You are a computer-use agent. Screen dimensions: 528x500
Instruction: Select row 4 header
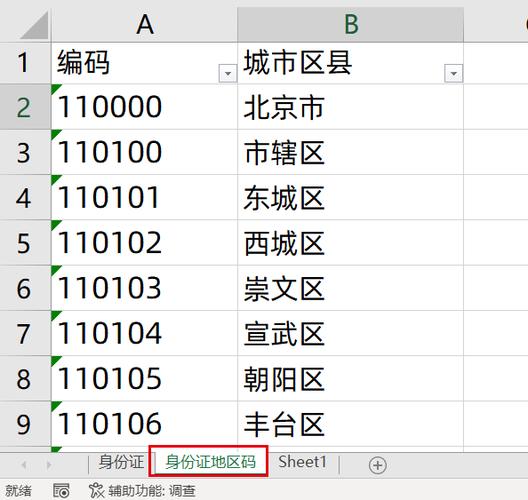[x=25, y=197]
